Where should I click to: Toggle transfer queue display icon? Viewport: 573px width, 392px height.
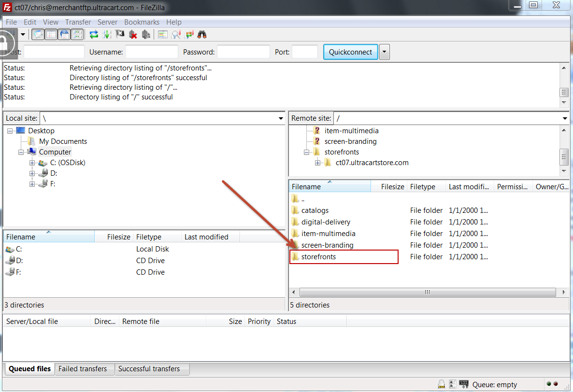click(77, 35)
